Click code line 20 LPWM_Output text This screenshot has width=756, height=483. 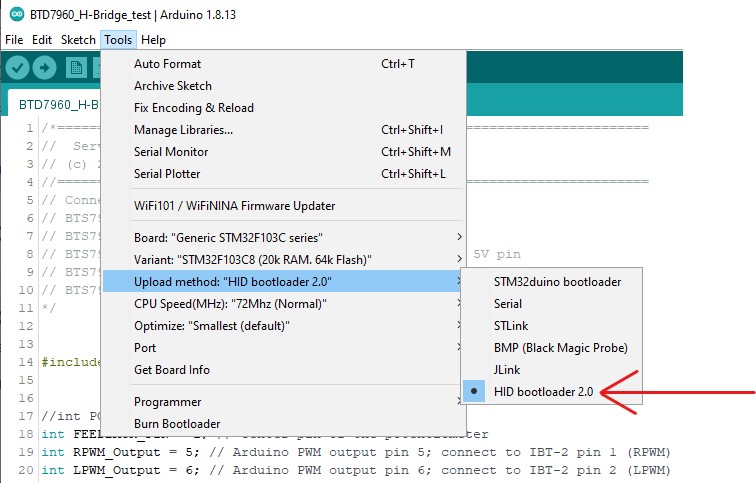[x=117, y=470]
